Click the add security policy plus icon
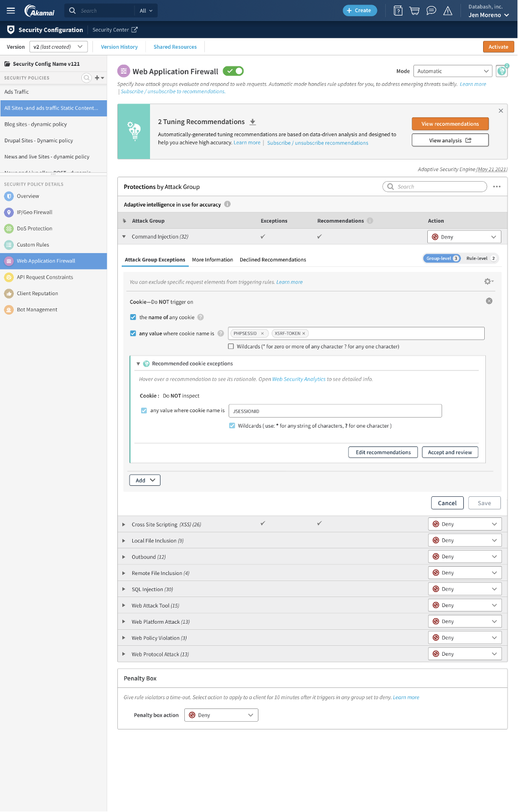Screen dimensions: 518x812 pos(98,78)
